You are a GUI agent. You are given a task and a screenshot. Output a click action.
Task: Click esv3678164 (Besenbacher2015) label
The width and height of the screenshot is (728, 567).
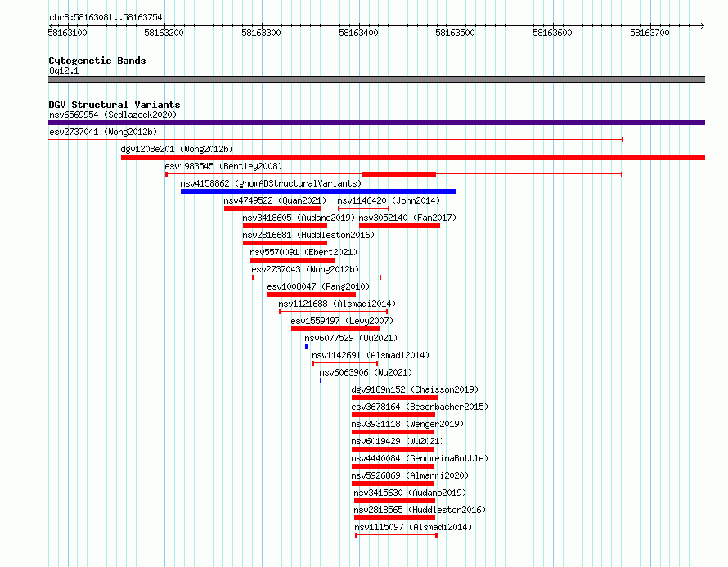[x=420, y=407]
